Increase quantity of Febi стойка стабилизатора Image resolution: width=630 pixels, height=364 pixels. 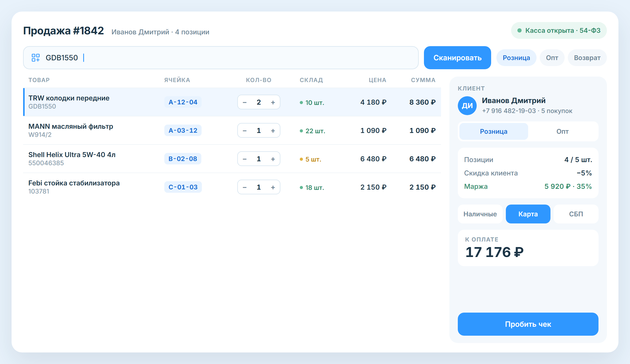pyautogui.click(x=273, y=187)
